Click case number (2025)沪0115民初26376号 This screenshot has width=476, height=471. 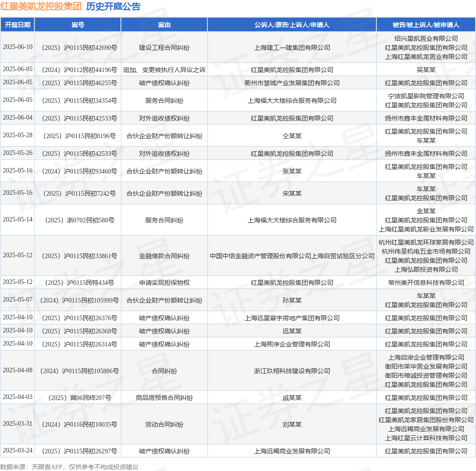80,318
